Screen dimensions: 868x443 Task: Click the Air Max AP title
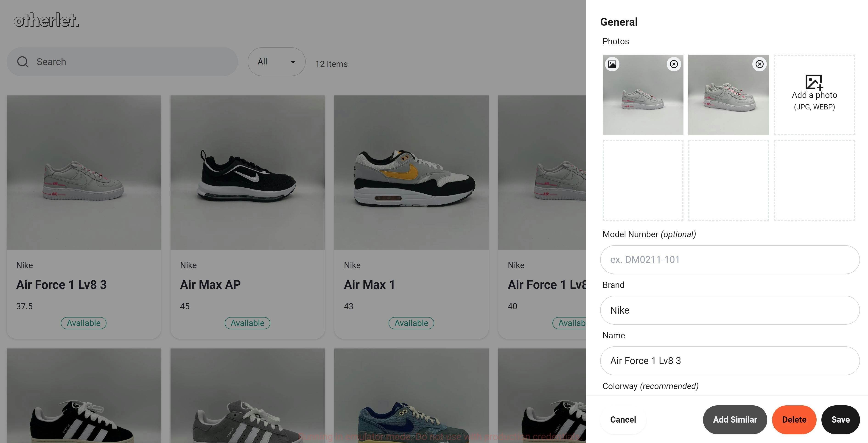click(x=210, y=285)
